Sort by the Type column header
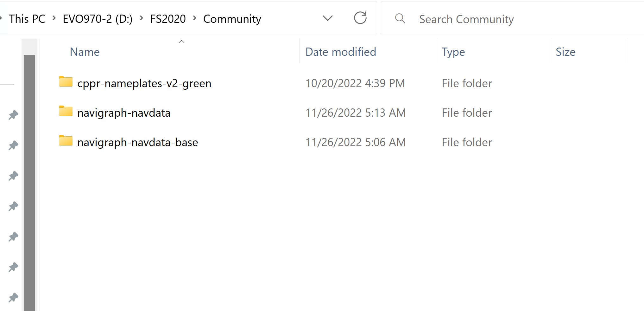 (453, 52)
